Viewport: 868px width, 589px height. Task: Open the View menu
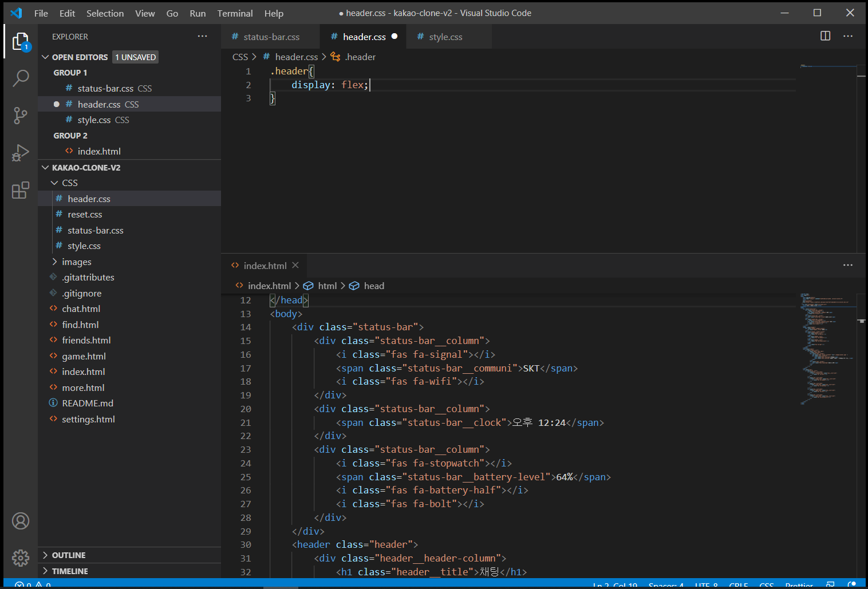[145, 13]
